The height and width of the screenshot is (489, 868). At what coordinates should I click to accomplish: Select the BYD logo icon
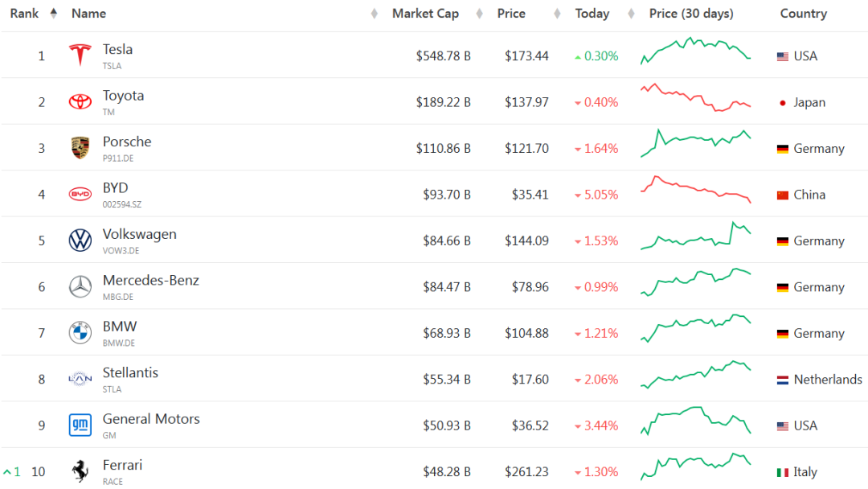(x=80, y=194)
